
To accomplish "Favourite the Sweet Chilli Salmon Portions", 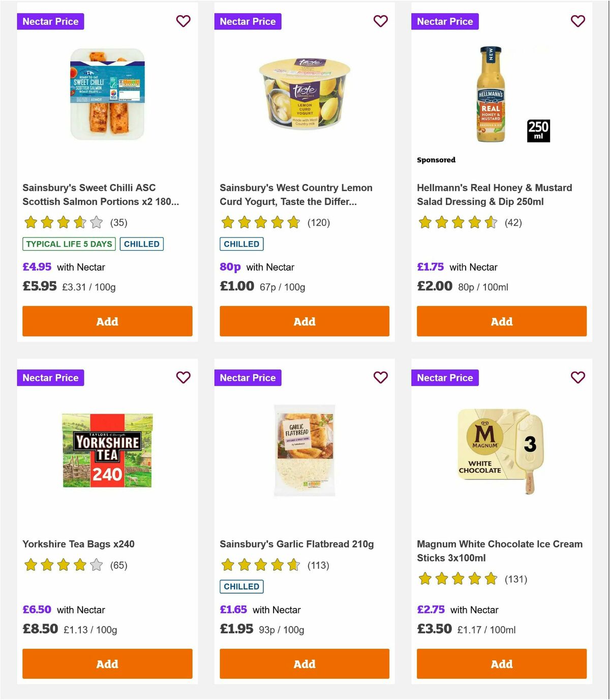I will tap(184, 21).
